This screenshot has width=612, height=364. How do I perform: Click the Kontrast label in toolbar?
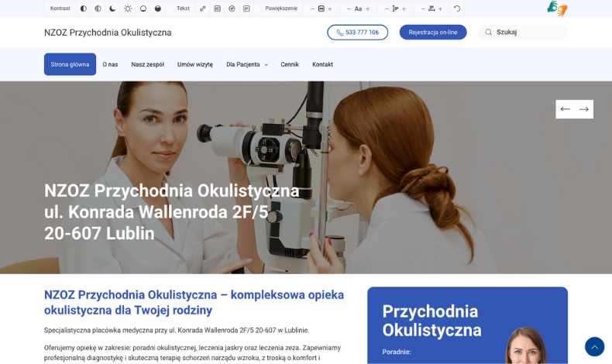(60, 9)
